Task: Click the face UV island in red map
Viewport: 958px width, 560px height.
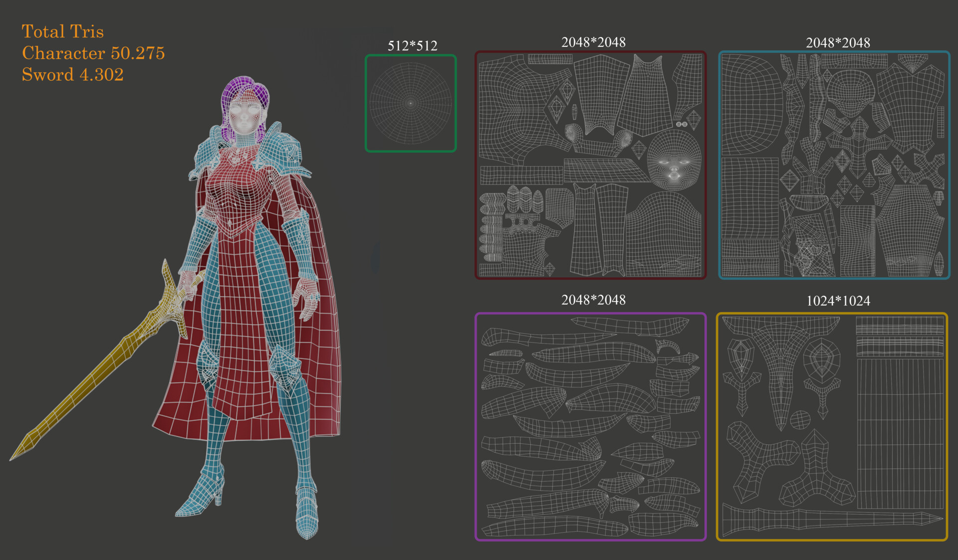Action: point(674,161)
